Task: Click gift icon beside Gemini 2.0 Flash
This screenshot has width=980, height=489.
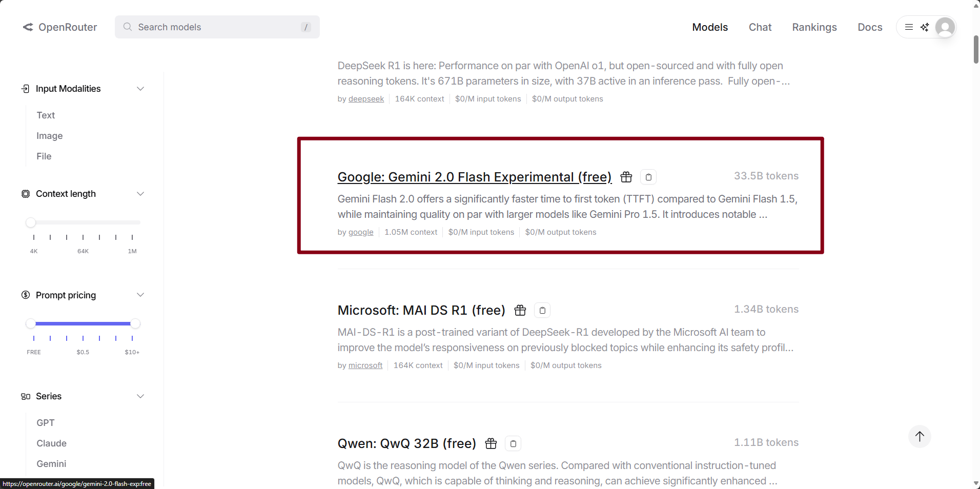Action: click(626, 177)
